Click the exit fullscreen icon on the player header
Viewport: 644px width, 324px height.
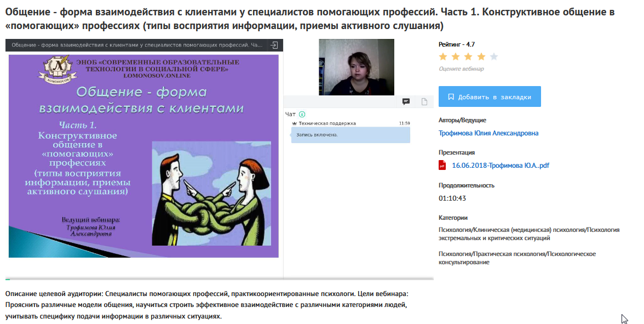click(274, 45)
